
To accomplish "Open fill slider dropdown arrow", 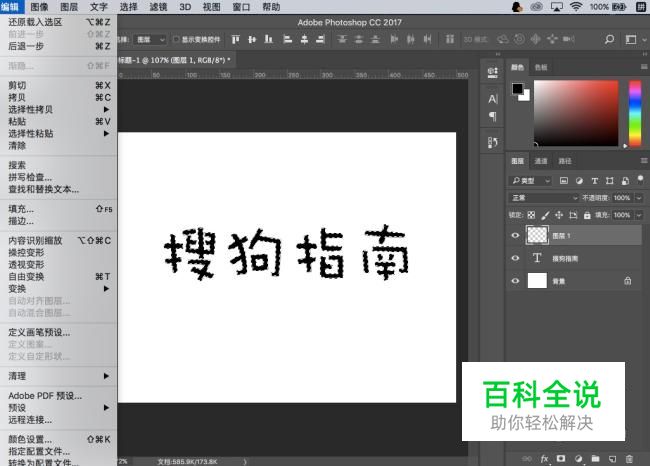I will (639, 215).
